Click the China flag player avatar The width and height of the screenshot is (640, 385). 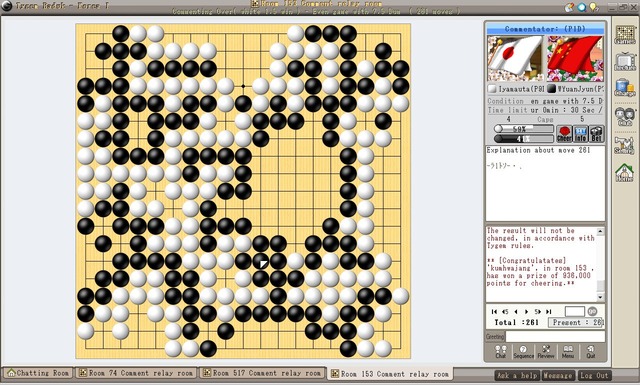click(575, 58)
